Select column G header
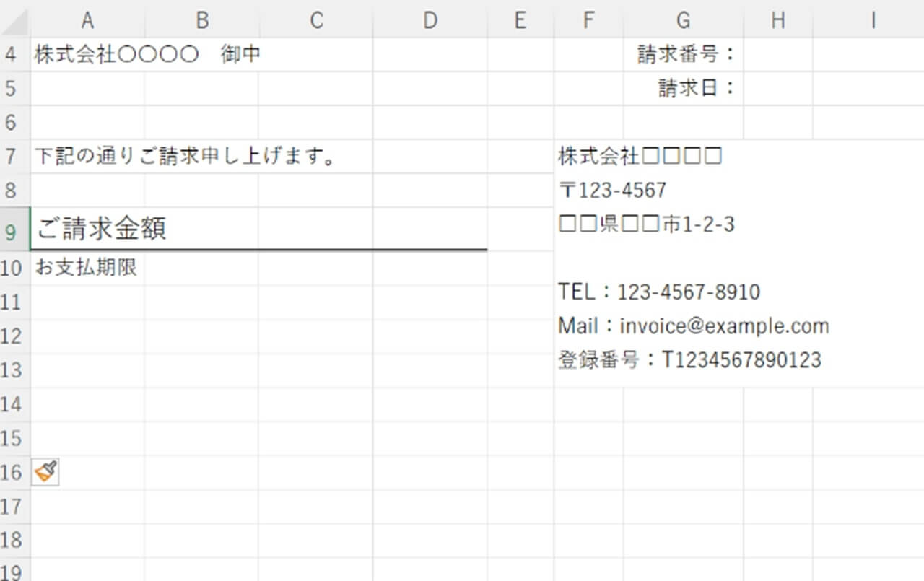The image size is (924, 581). point(683,21)
